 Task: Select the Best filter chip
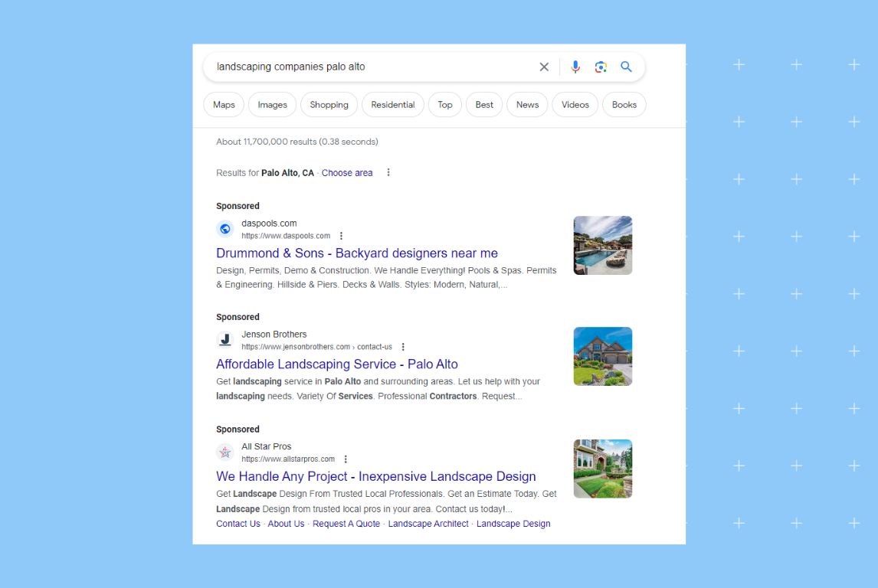[x=484, y=105]
